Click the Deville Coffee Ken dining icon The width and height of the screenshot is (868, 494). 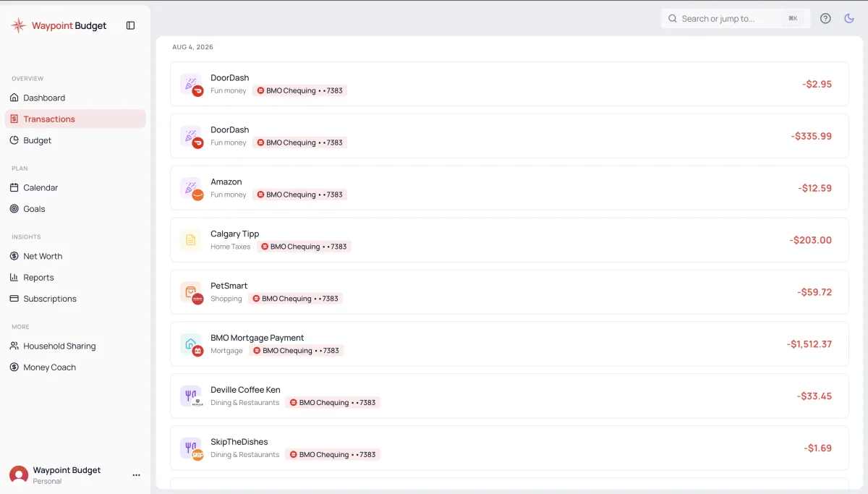point(191,396)
